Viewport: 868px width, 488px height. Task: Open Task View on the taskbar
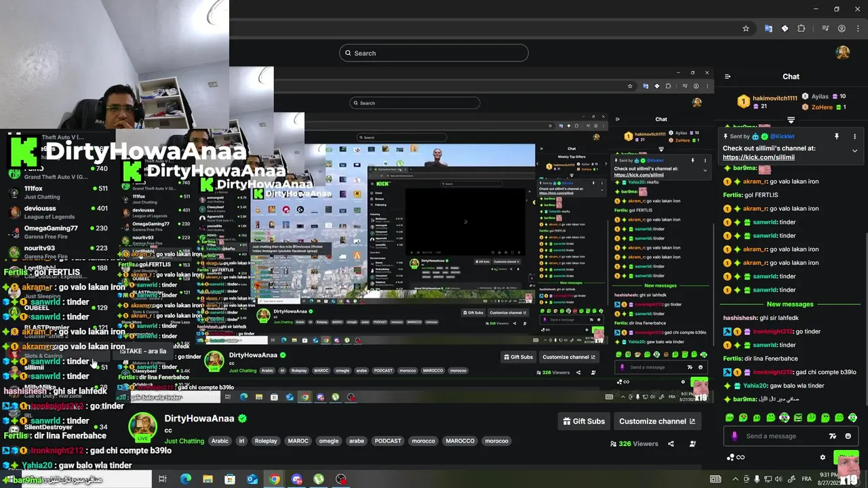point(163,479)
